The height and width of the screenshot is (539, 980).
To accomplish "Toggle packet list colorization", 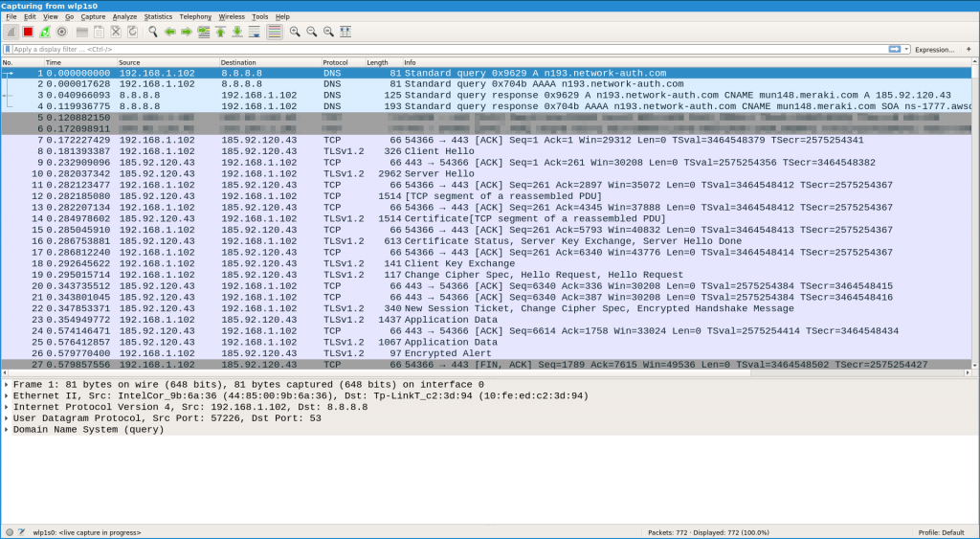I will point(275,32).
